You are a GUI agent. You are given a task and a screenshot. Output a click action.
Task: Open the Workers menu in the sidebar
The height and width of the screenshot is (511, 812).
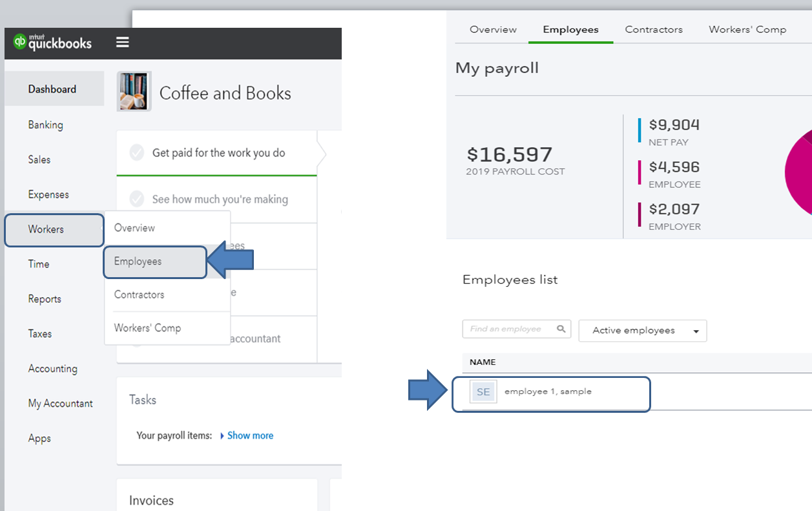tap(54, 229)
